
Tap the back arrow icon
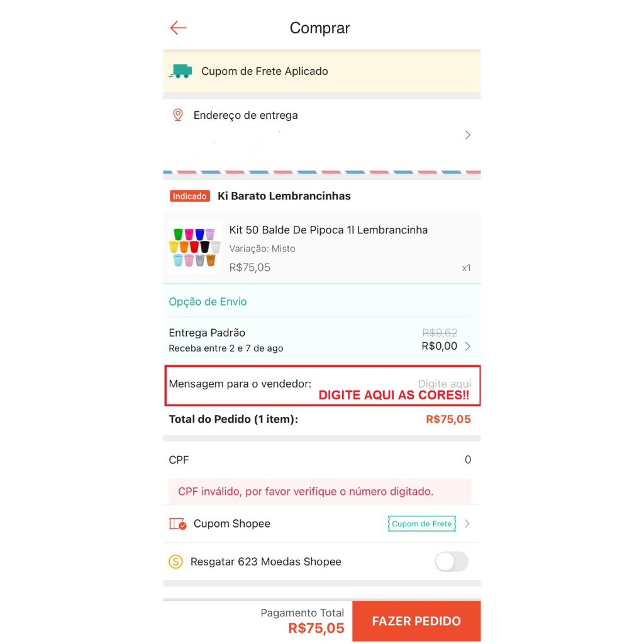tap(178, 28)
